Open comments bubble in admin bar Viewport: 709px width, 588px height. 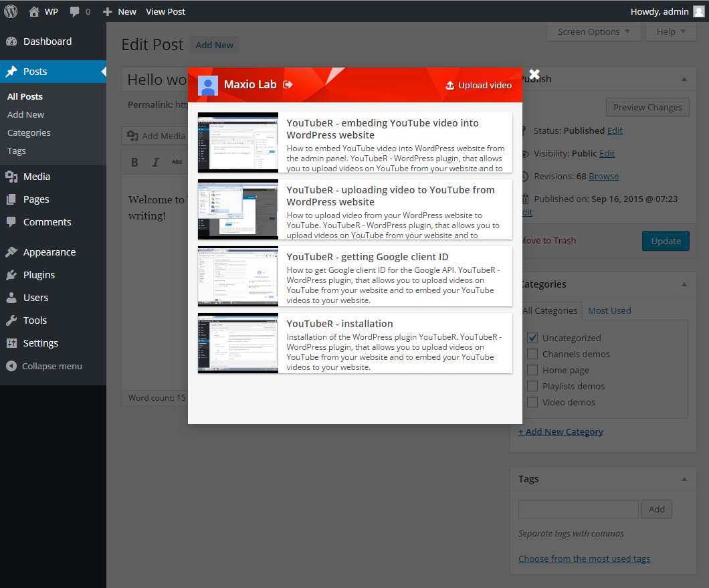coord(75,11)
